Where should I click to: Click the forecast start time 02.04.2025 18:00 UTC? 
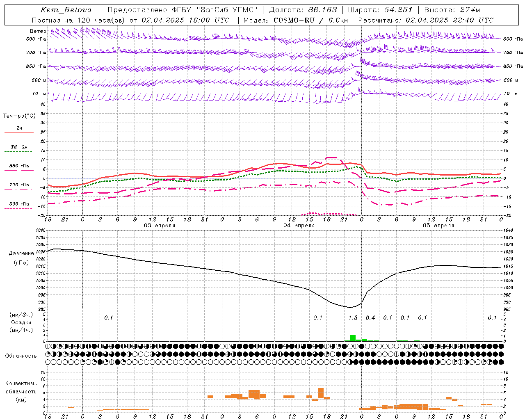coord(185,20)
